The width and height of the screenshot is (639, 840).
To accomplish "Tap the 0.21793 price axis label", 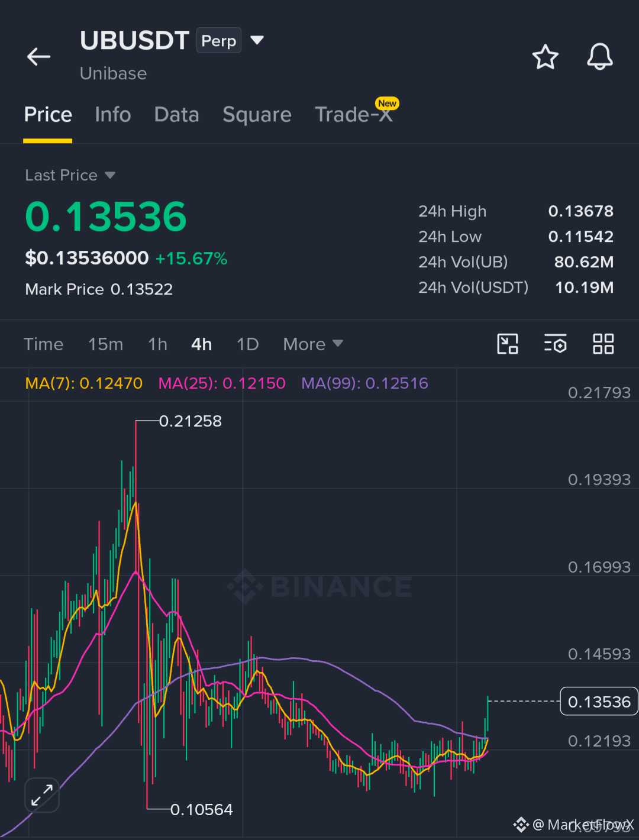I will [599, 393].
